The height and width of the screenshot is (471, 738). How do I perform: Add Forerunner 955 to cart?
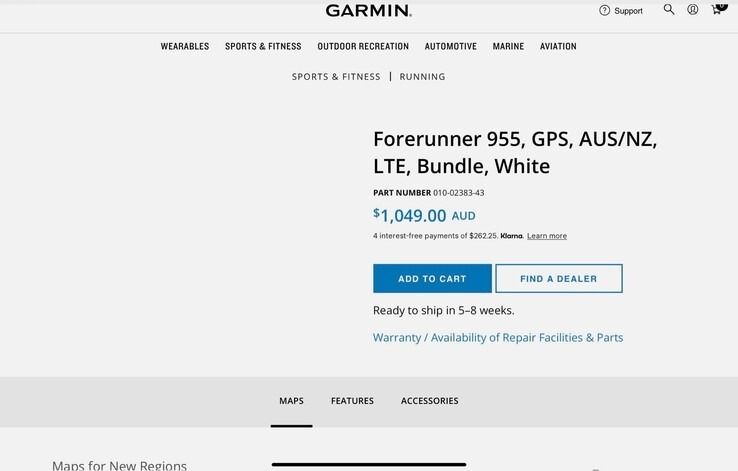432,279
